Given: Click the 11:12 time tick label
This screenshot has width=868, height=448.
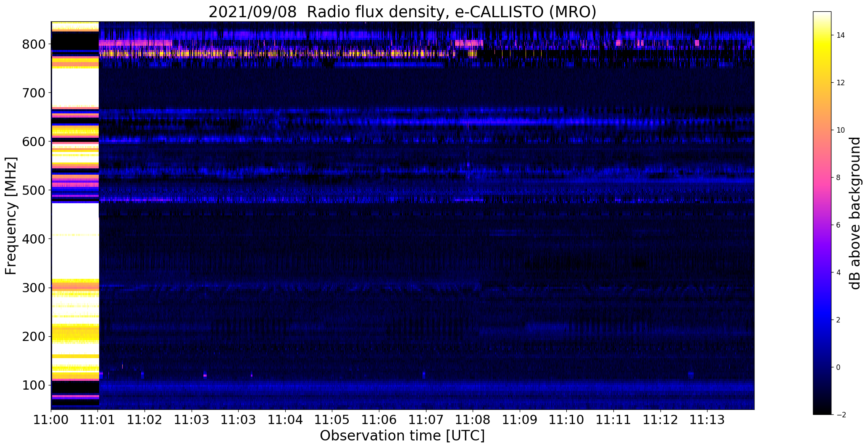Looking at the screenshot, I should 660,419.
